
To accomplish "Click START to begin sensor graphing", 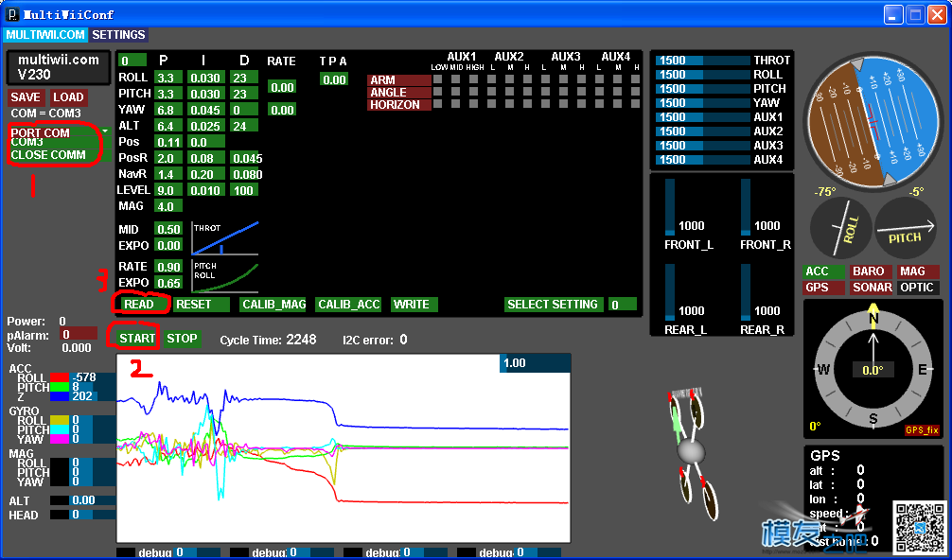I will pos(137,339).
